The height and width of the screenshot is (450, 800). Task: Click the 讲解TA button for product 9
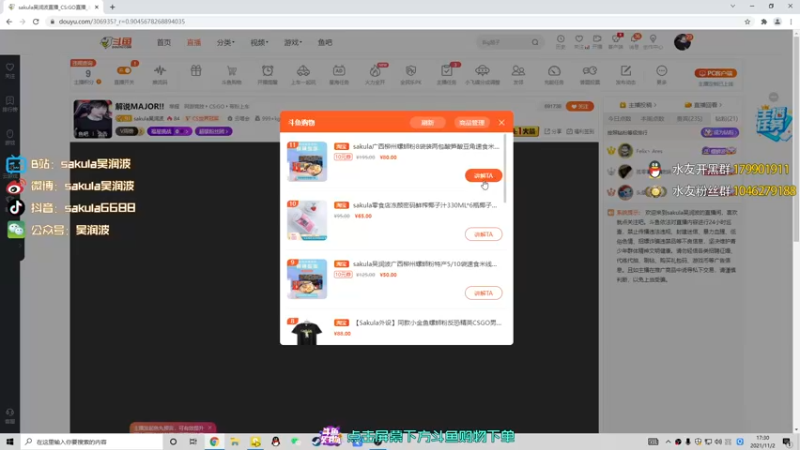tap(483, 293)
